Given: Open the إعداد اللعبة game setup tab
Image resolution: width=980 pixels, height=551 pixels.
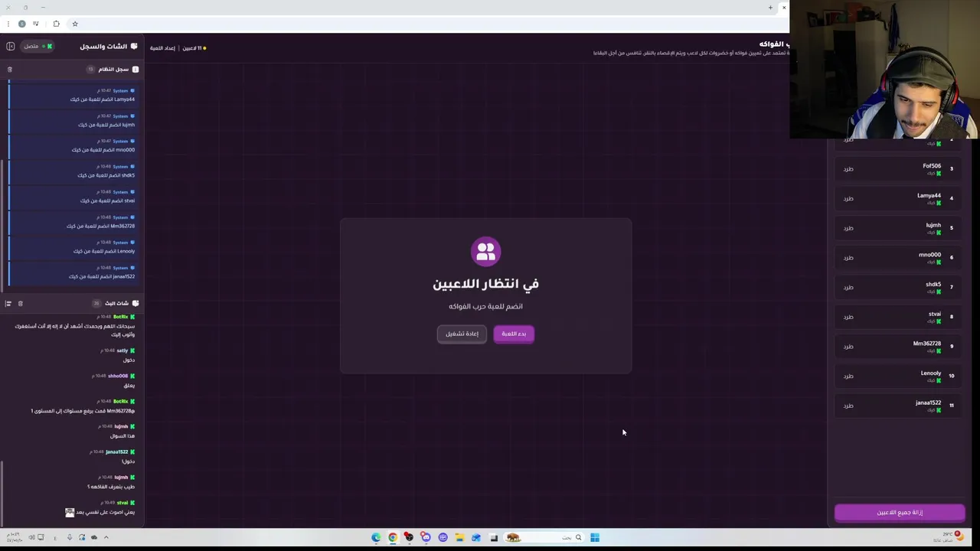Looking at the screenshot, I should [162, 48].
